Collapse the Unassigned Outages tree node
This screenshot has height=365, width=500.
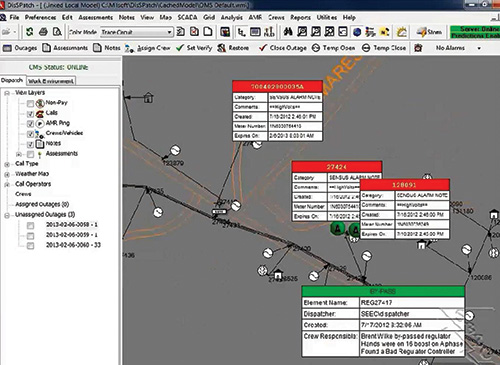pos(7,215)
